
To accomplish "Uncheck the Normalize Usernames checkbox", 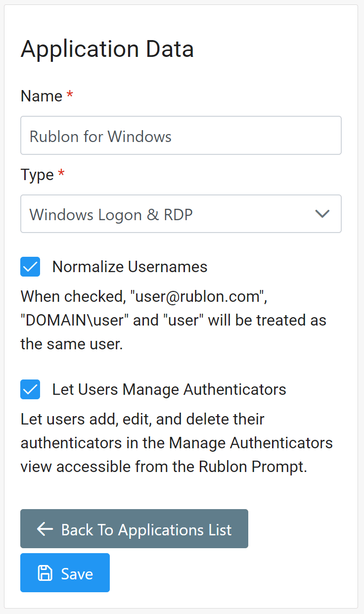I will click(x=30, y=267).
